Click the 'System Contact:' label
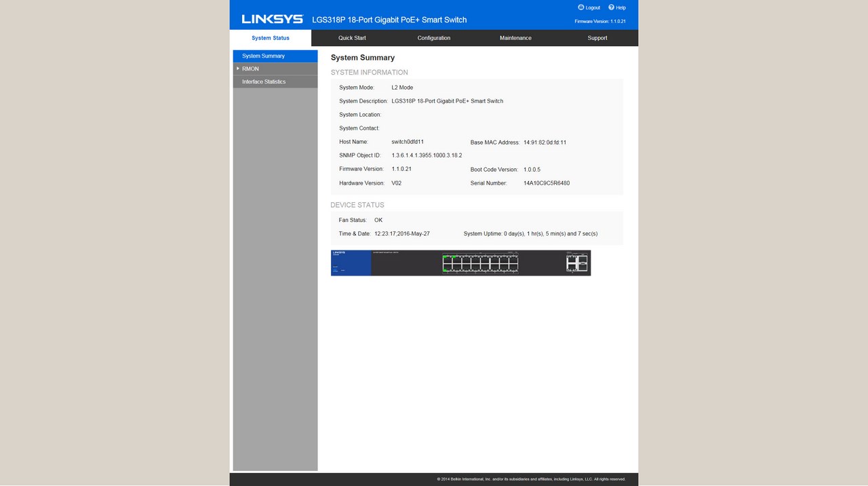Image resolution: width=868 pixels, height=486 pixels. point(359,128)
